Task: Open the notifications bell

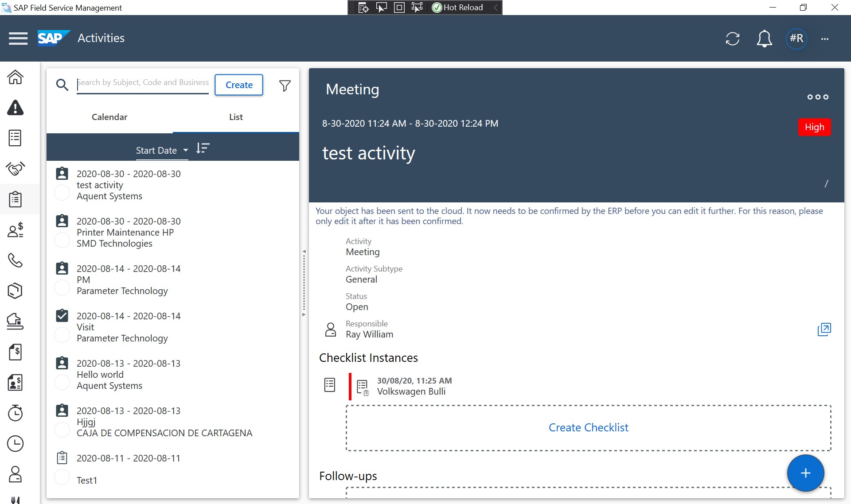Action: (x=764, y=39)
